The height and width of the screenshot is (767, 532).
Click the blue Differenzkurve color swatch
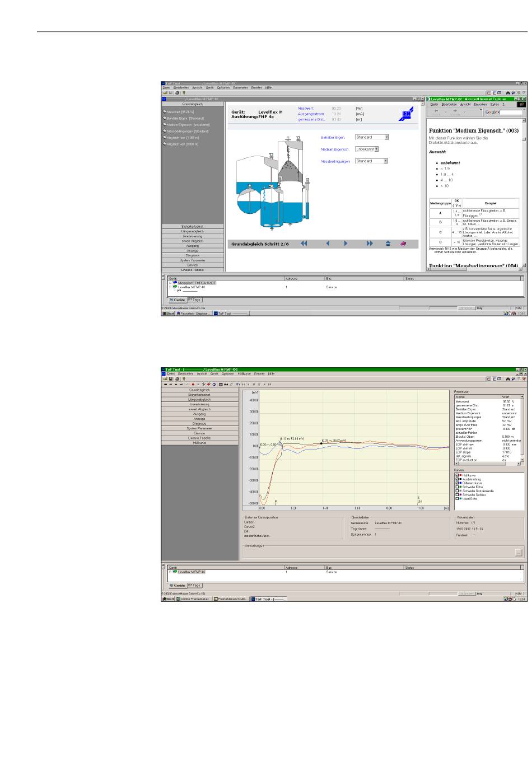[x=460, y=483]
